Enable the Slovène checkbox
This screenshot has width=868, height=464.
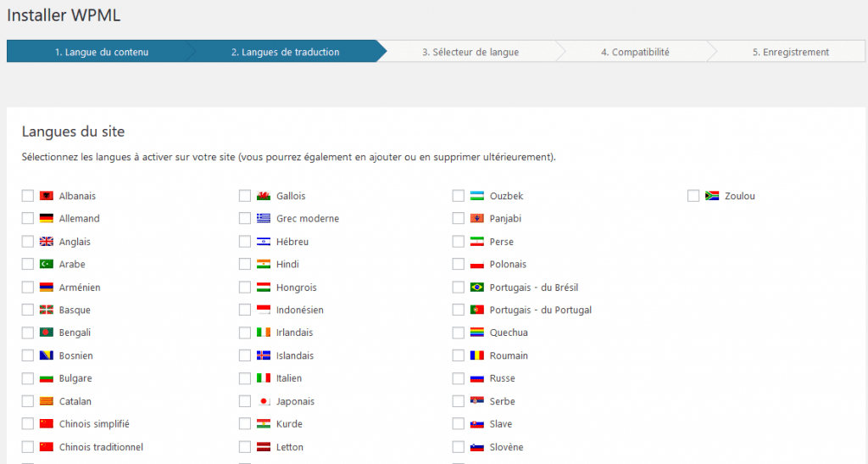(459, 447)
